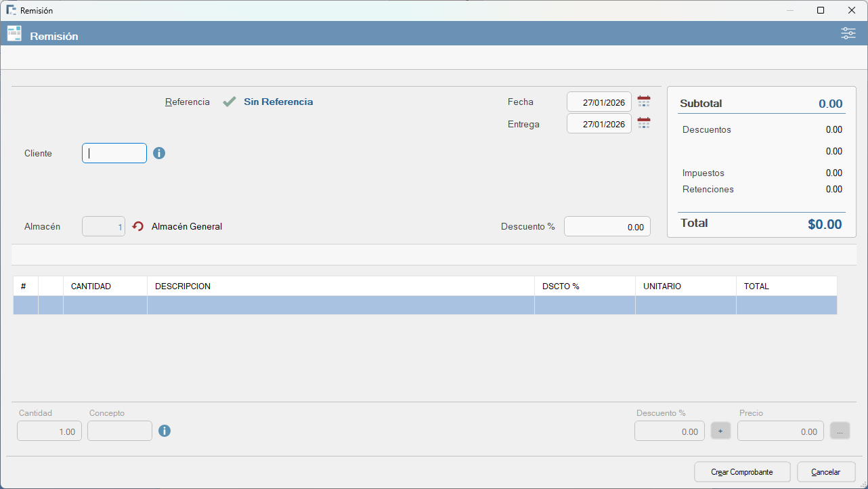The width and height of the screenshot is (868, 489).
Task: Click the info icon beside Cliente field
Action: pos(159,153)
